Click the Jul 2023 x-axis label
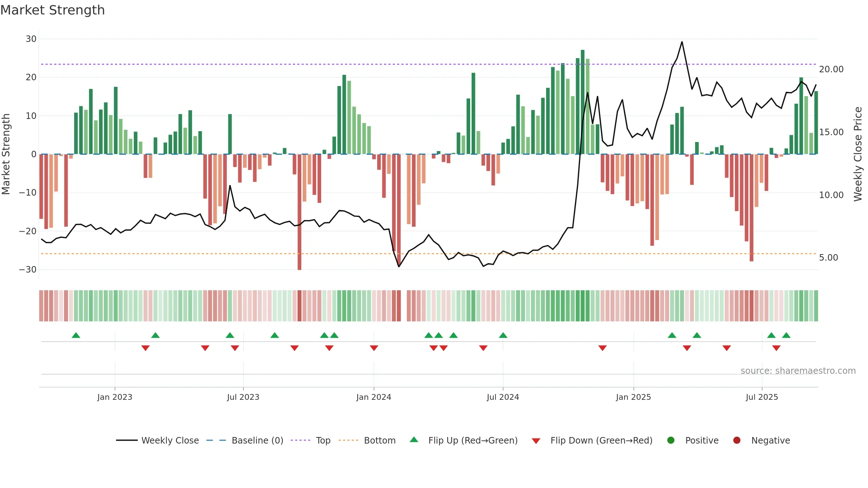The width and height of the screenshot is (868, 488). (243, 397)
